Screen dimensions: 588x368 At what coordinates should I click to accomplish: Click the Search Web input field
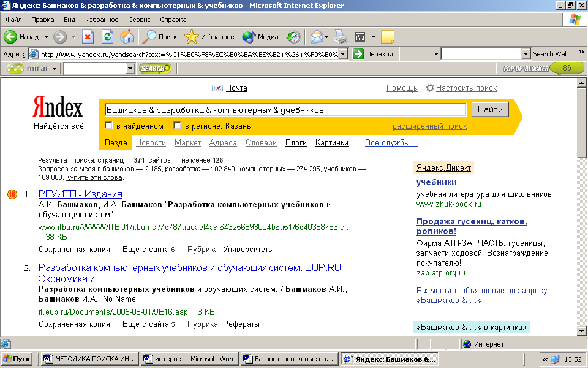coord(481,54)
